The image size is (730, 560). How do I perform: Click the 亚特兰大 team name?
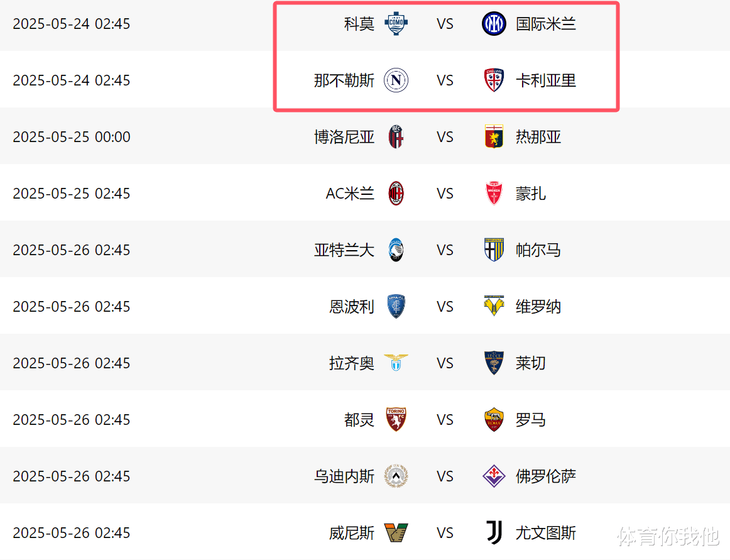point(344,250)
